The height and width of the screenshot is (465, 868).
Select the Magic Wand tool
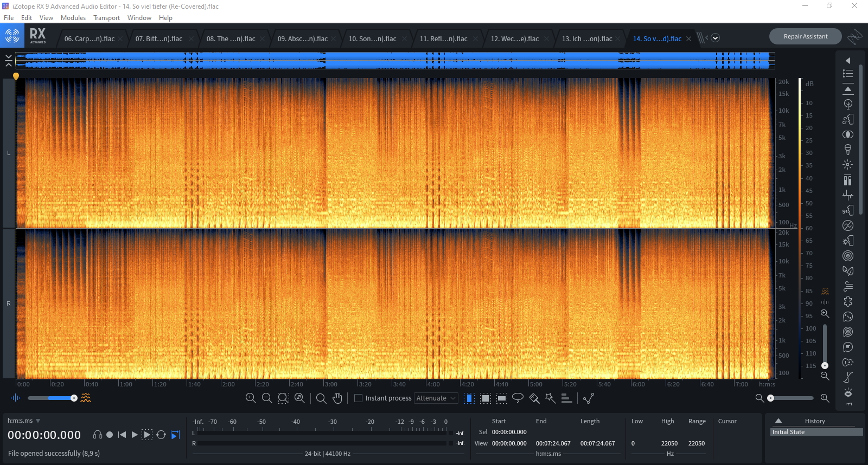(550, 398)
